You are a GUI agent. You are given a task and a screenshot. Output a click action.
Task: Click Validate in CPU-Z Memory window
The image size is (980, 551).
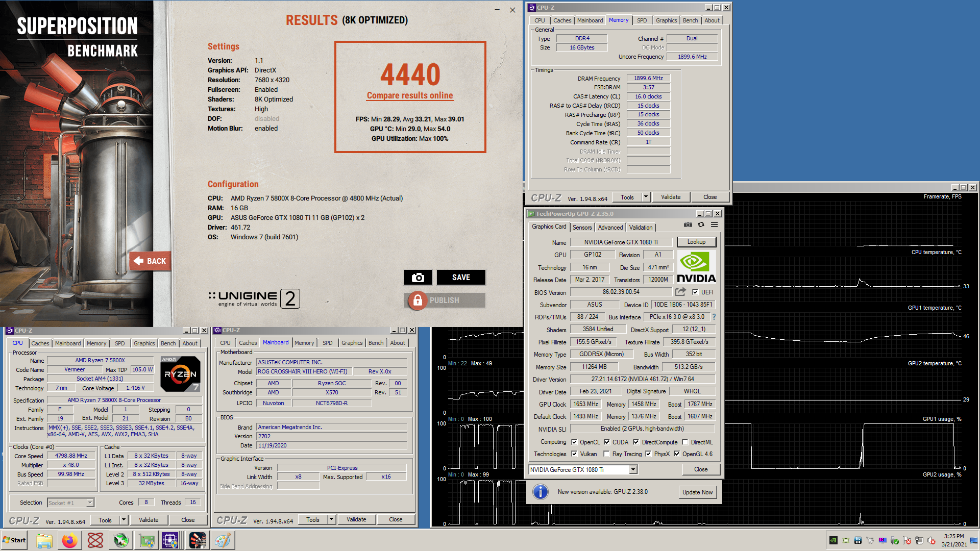[671, 197]
